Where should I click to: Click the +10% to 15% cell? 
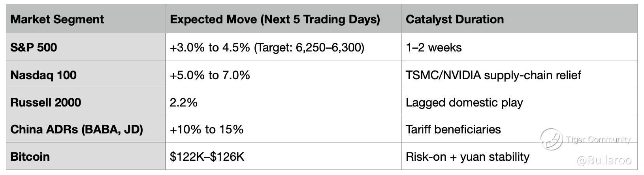(207, 129)
